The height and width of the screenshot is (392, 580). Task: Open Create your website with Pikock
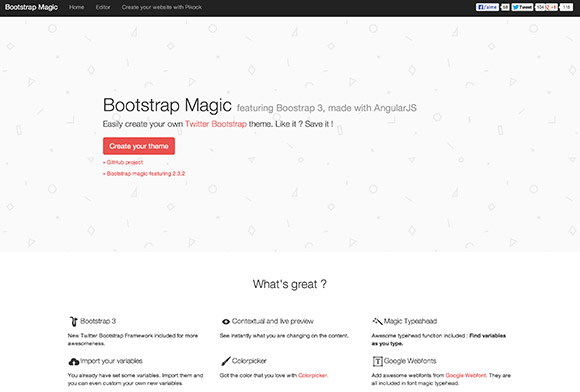[x=162, y=7]
